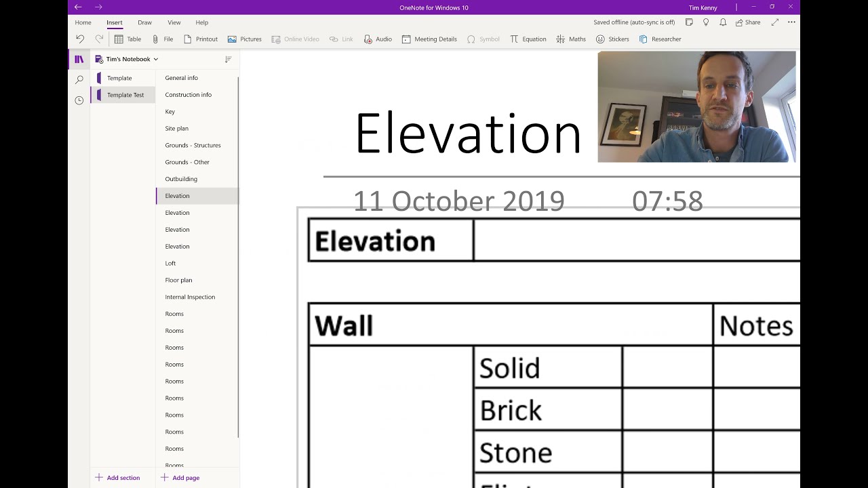Show the notebooks navigation icon

(x=79, y=60)
